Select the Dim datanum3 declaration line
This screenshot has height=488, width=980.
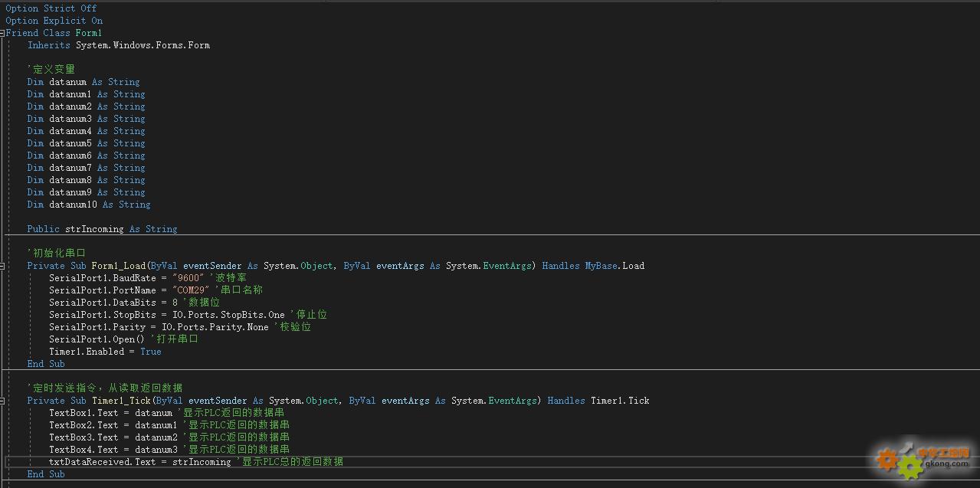87,119
